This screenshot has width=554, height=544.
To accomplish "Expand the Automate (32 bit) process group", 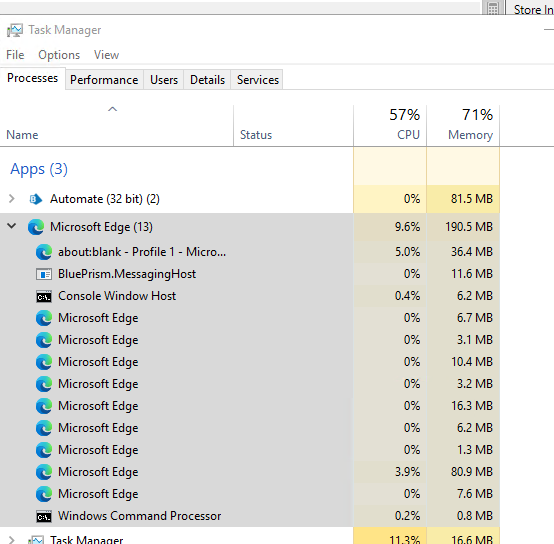I will 12,199.
